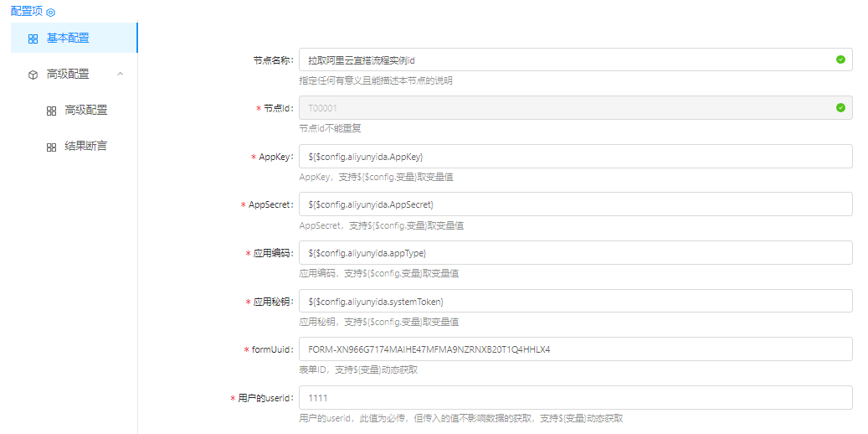The width and height of the screenshot is (868, 434).
Task: Click green check icon in 节点Id field
Action: (x=840, y=108)
